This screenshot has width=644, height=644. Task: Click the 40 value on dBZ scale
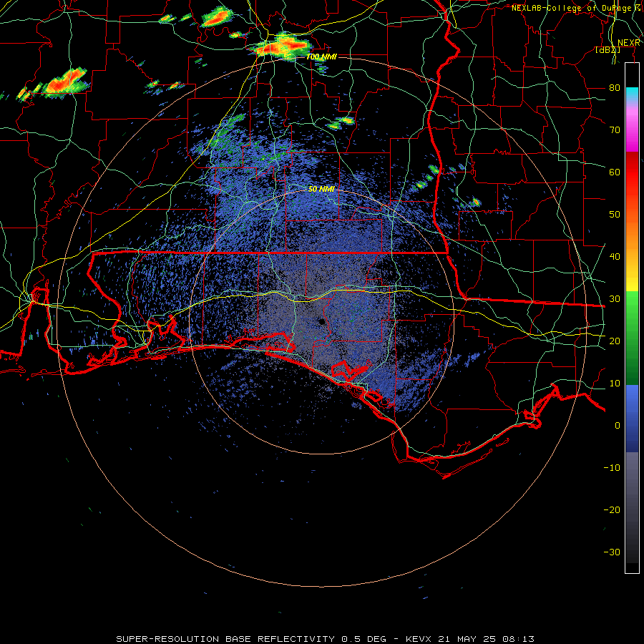pyautogui.click(x=615, y=257)
